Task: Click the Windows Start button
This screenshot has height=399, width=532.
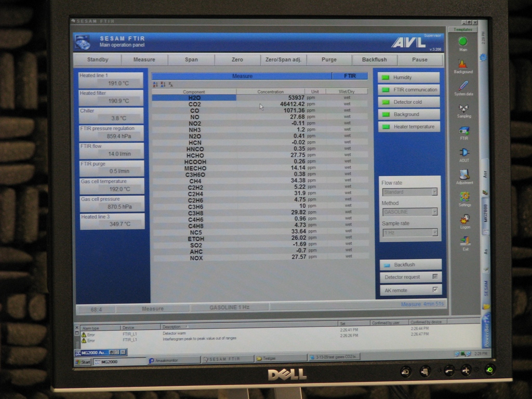Action: click(83, 362)
